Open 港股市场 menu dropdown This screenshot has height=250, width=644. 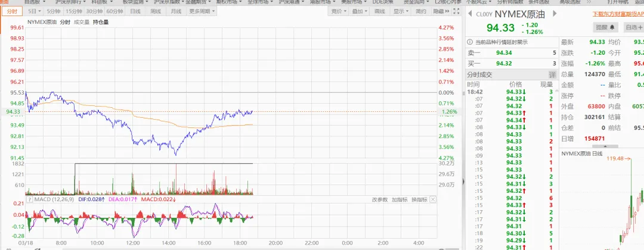click(x=324, y=2)
